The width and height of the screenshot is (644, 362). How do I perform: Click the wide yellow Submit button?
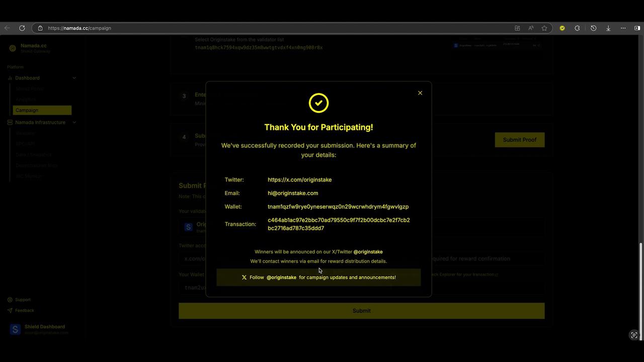point(361,311)
